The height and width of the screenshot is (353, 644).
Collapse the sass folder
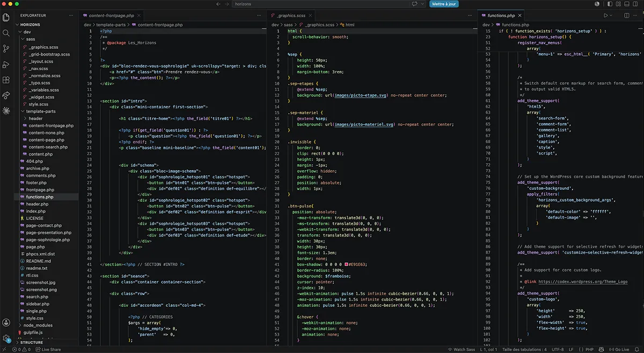[x=47, y=39]
